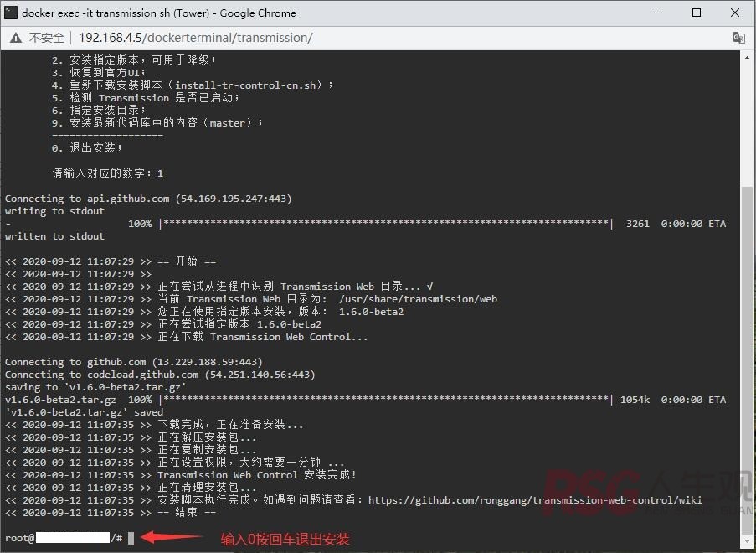Click the scrollbar up arrow

click(x=747, y=58)
